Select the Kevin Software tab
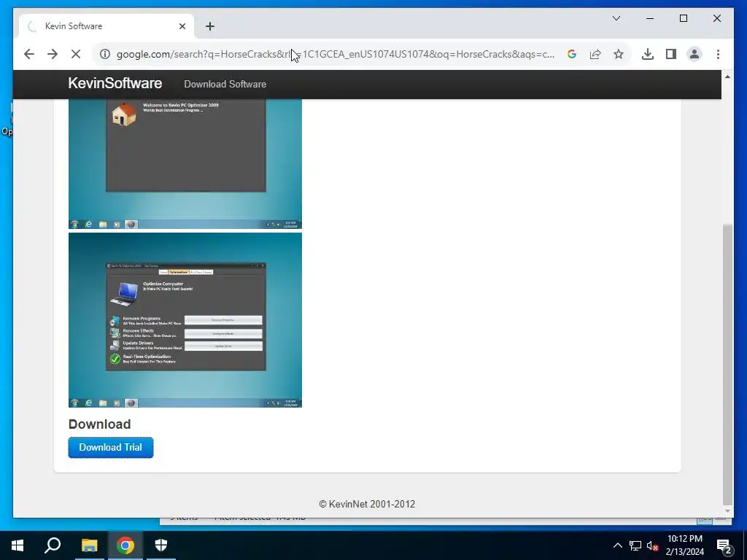The width and height of the screenshot is (747, 560). click(x=107, y=26)
